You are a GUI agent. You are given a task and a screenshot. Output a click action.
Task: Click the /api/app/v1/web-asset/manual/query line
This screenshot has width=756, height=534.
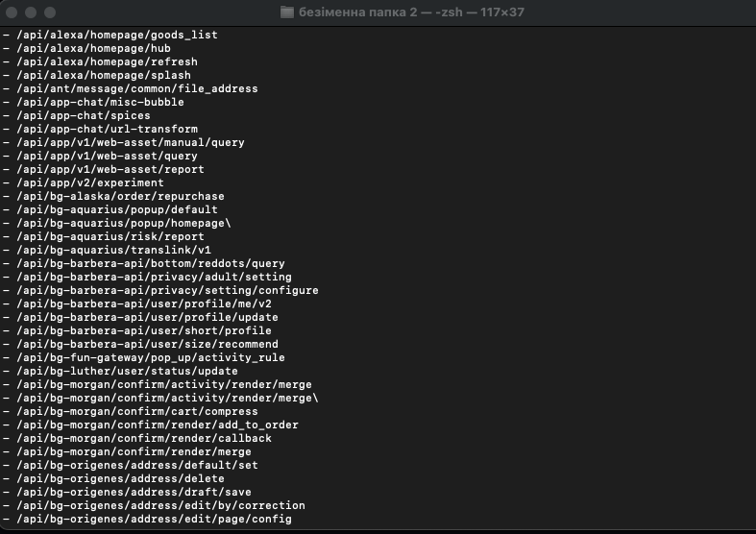click(124, 143)
